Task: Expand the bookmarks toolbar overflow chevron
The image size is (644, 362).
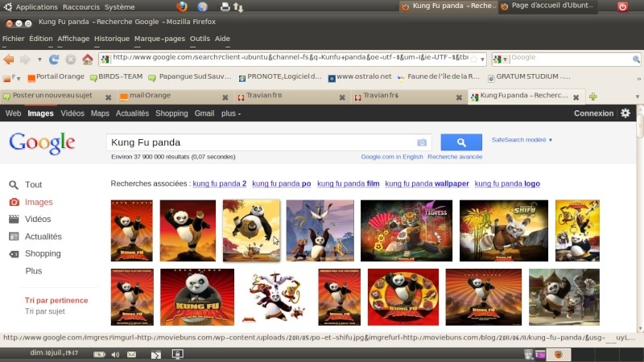Action: tap(638, 78)
